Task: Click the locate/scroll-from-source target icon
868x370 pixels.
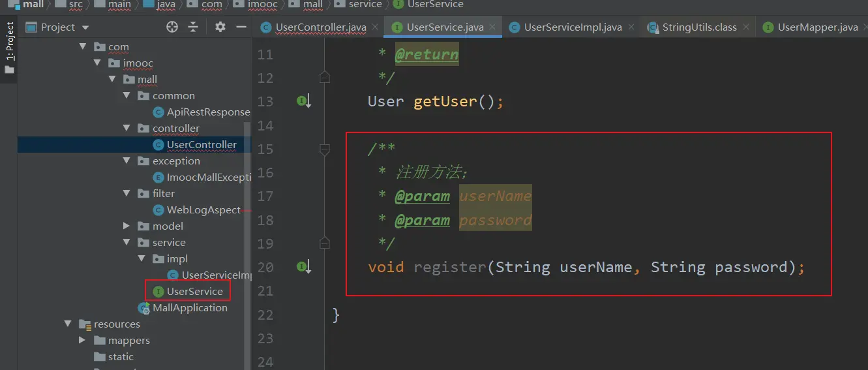Action: coord(172,27)
